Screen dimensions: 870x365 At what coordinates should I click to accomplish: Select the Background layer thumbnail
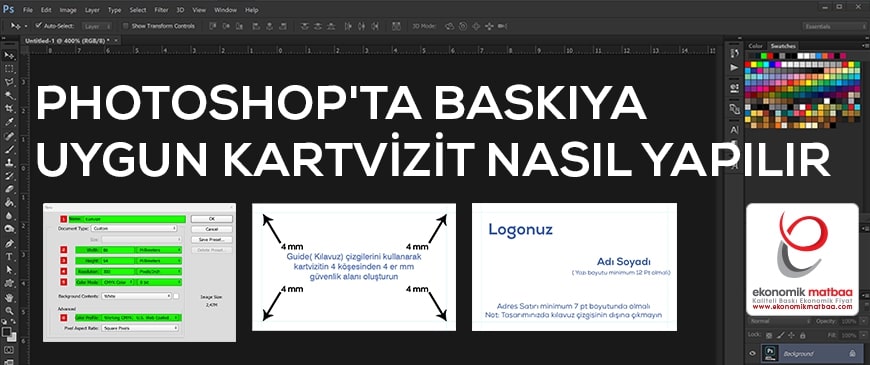(770, 353)
